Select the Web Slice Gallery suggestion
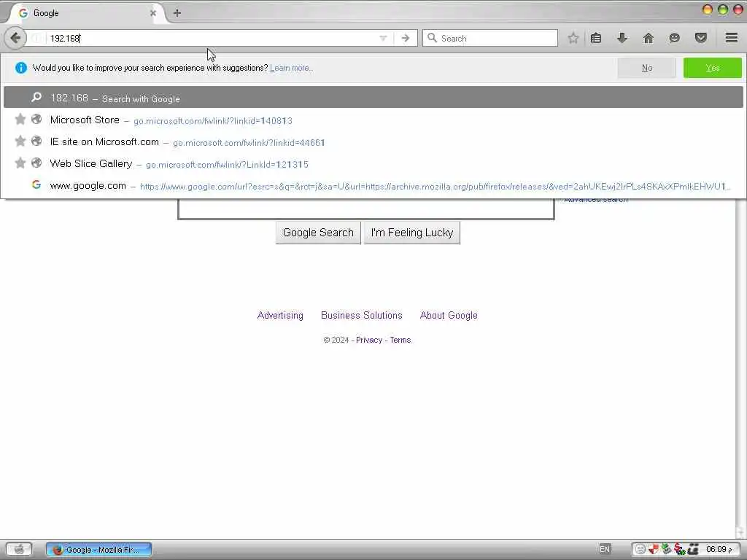 (373, 163)
